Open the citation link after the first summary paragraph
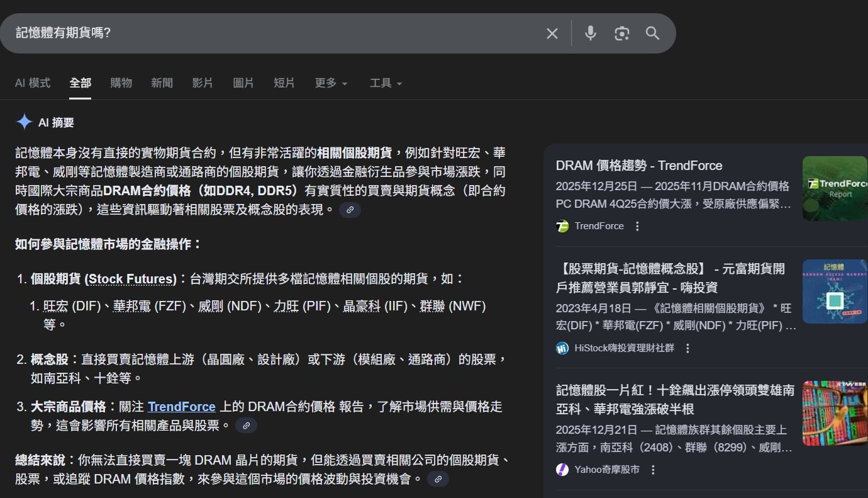 pyautogui.click(x=350, y=210)
